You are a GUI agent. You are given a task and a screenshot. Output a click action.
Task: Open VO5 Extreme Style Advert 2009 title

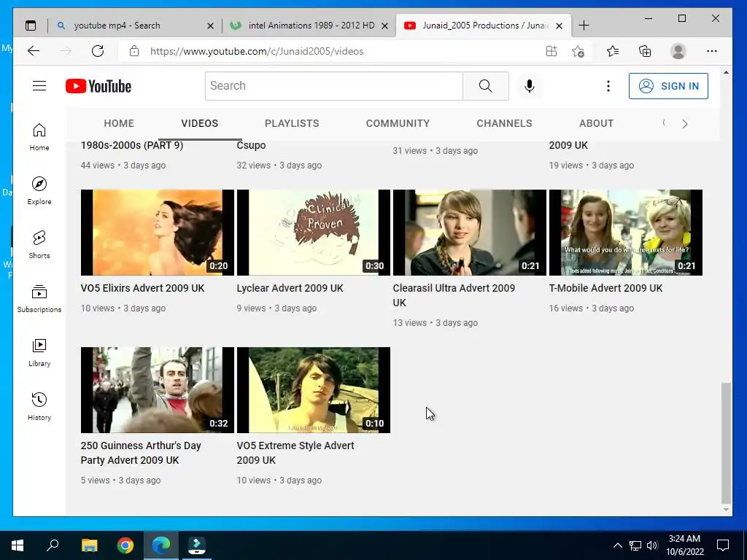point(295,453)
